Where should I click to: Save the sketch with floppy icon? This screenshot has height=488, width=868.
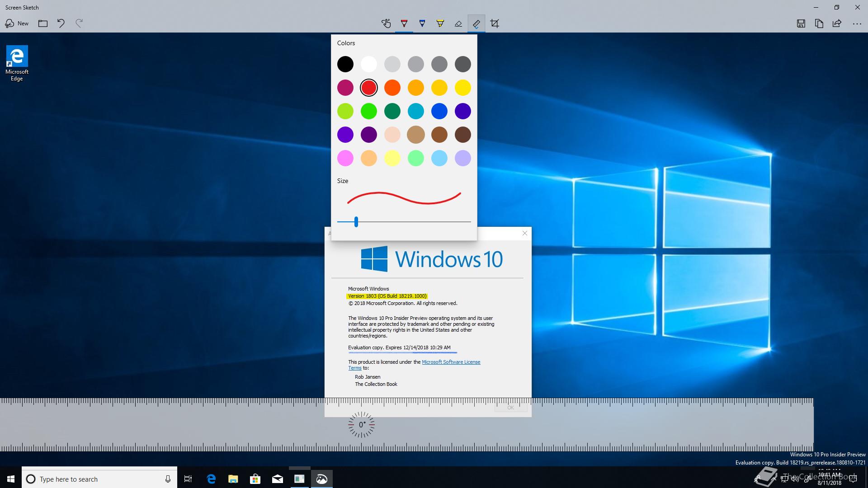801,23
